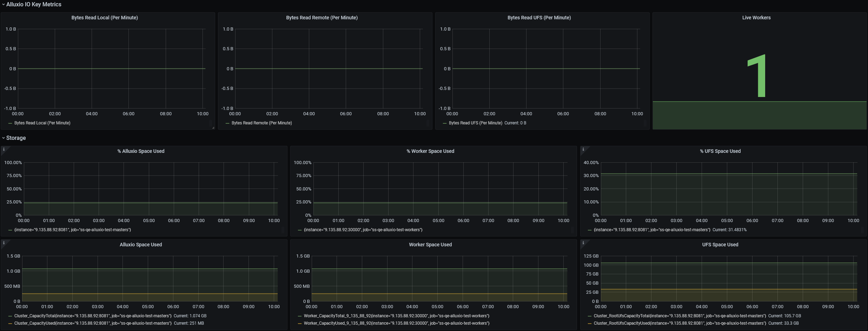Click the Worker Space Used panel title
868x331 pixels.
[430, 245]
